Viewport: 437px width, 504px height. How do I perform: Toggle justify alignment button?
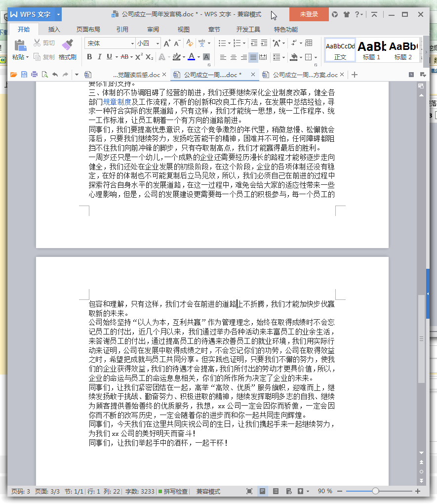253,57
